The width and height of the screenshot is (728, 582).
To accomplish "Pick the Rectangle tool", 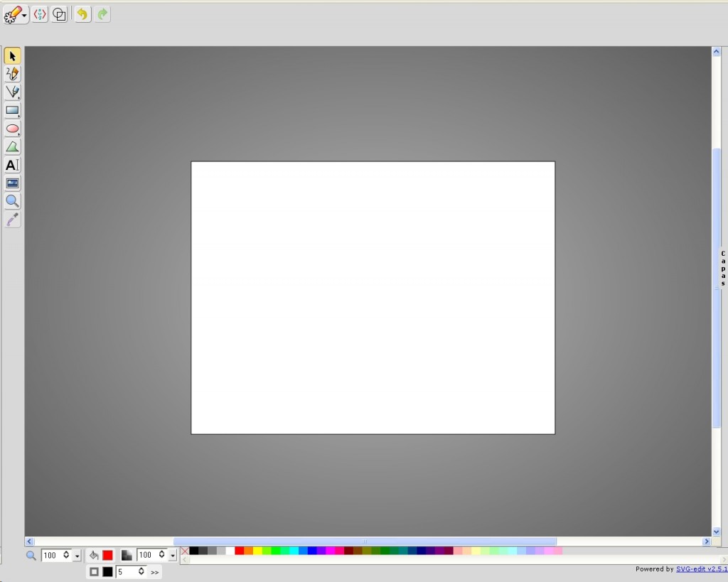I will pos(12,111).
